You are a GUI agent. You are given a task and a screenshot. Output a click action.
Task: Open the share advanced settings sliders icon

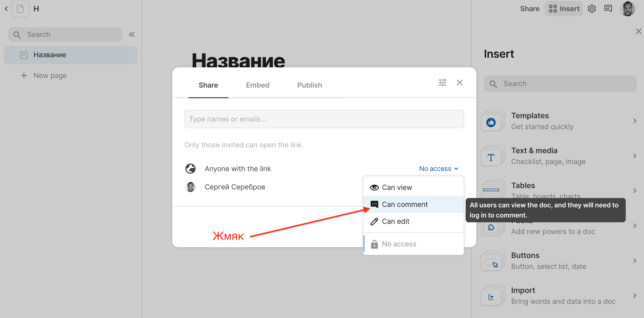point(442,83)
